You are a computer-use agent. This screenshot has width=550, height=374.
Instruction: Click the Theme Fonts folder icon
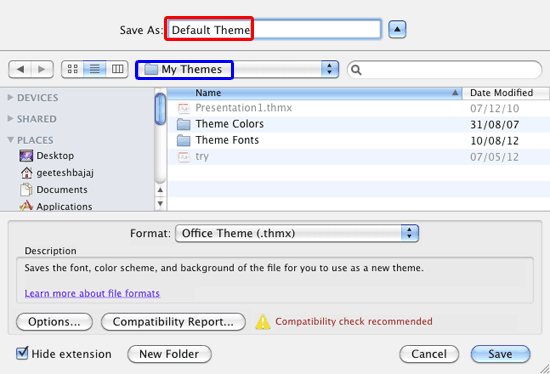[183, 140]
